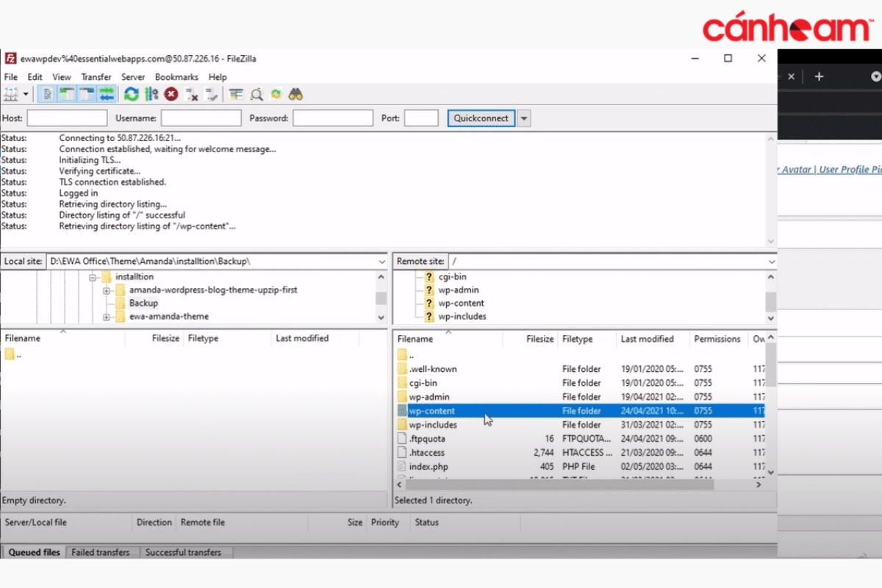882x588 pixels.
Task: Disconnect from the current server
Action: pyautogui.click(x=192, y=94)
